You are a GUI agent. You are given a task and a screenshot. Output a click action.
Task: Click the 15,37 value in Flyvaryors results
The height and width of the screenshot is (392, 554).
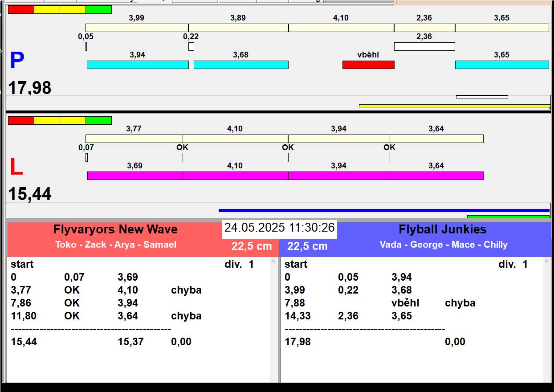point(131,342)
